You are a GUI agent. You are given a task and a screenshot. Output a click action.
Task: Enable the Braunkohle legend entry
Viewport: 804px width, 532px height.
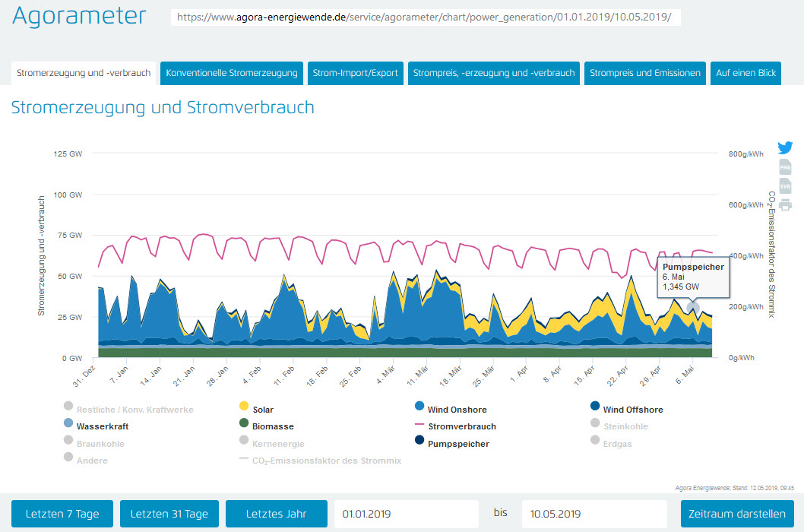[100, 444]
